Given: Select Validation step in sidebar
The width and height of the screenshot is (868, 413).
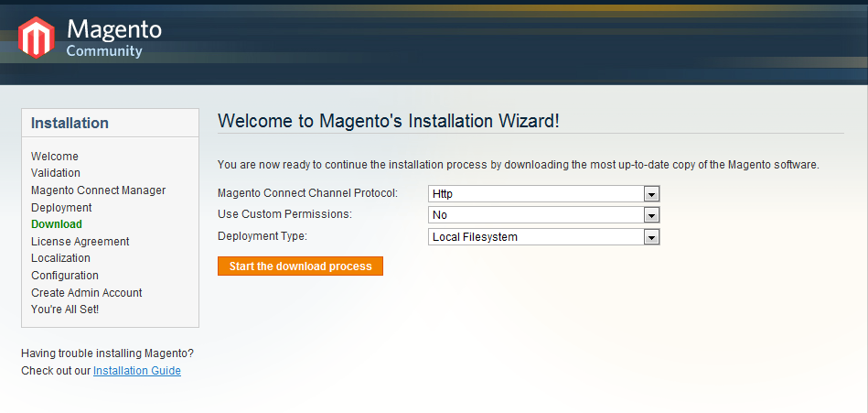Looking at the screenshot, I should [56, 173].
